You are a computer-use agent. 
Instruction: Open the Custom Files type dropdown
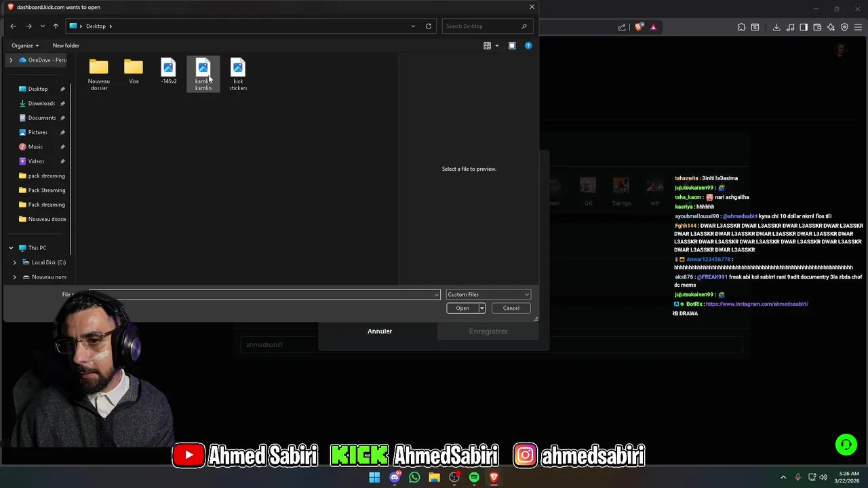(488, 294)
